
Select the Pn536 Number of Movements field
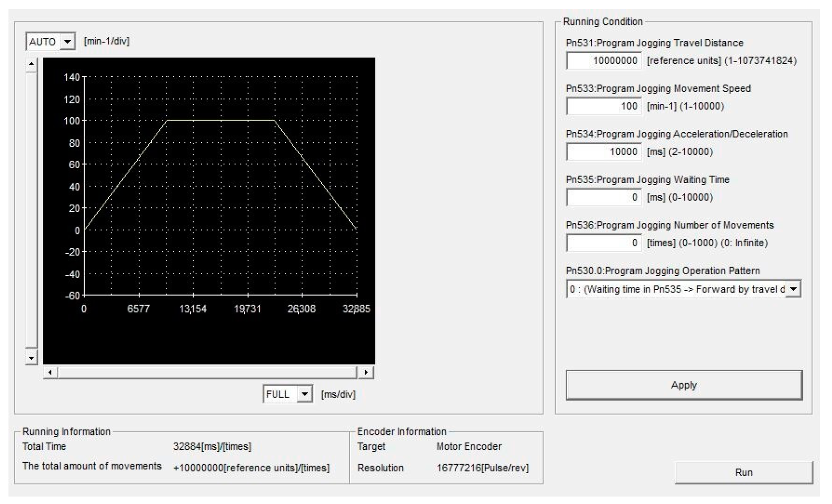[x=604, y=243]
